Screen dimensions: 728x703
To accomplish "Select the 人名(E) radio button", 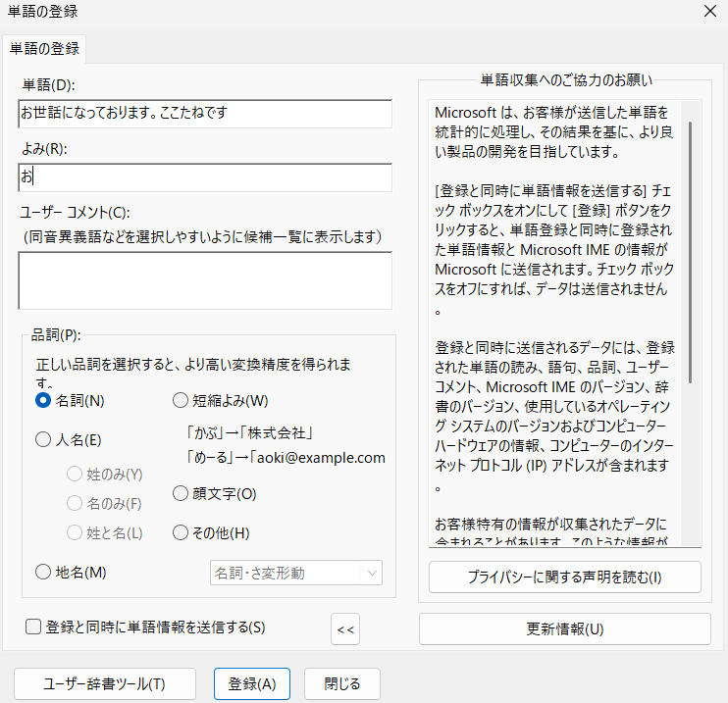I will [x=43, y=440].
